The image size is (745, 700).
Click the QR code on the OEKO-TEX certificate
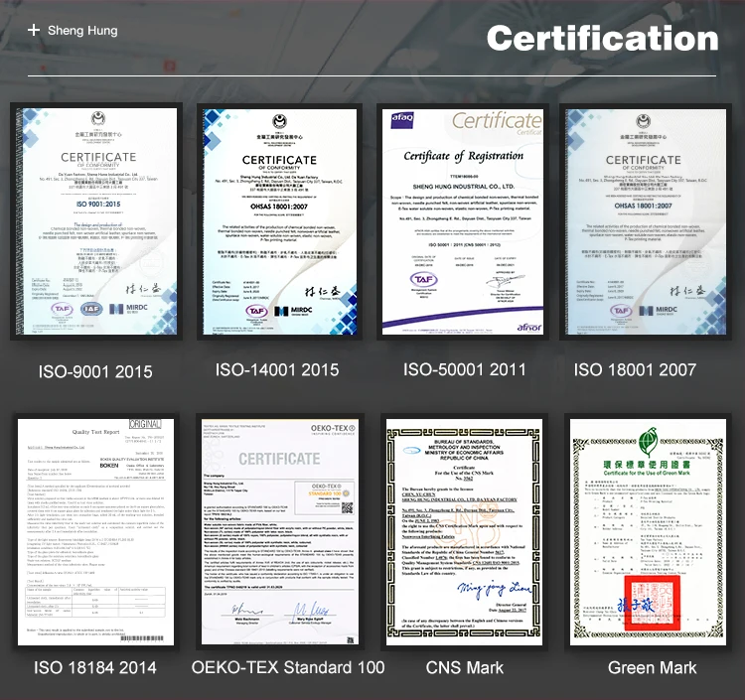tap(348, 507)
